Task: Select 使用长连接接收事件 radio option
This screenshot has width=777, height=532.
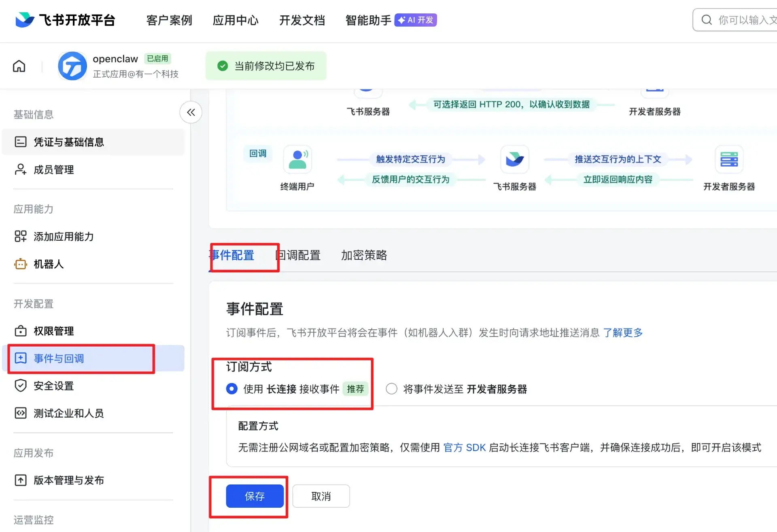Action: [232, 389]
